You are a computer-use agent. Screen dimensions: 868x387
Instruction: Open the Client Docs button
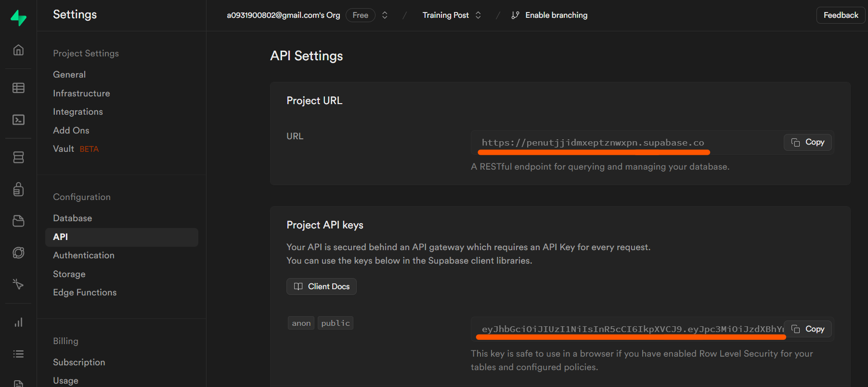tap(322, 286)
